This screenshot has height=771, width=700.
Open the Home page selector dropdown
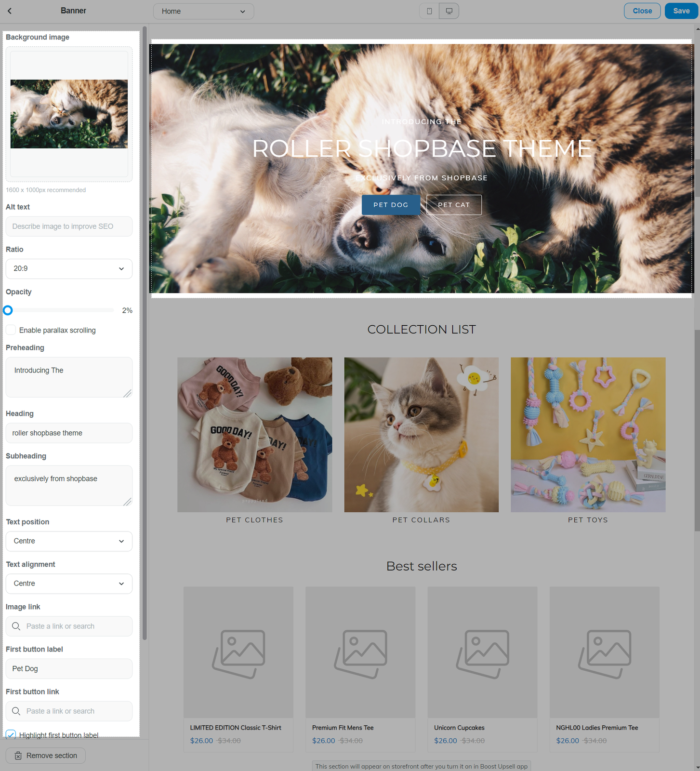click(203, 11)
